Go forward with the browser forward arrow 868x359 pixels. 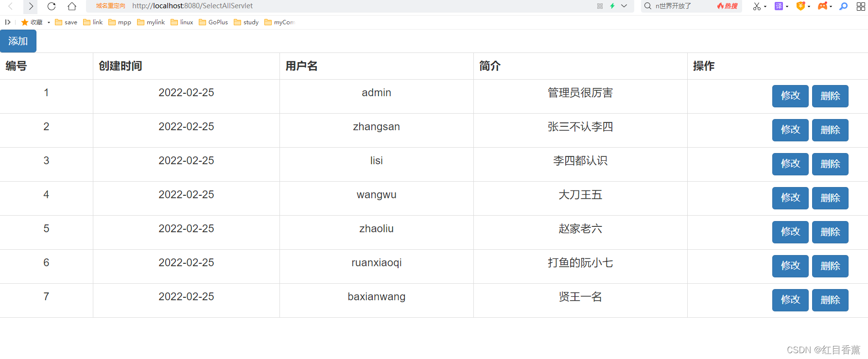click(31, 6)
